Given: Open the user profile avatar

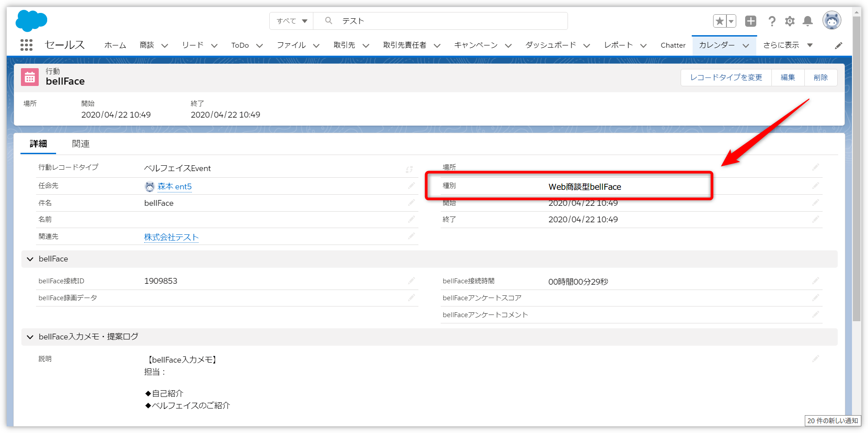Looking at the screenshot, I should click(x=831, y=20).
